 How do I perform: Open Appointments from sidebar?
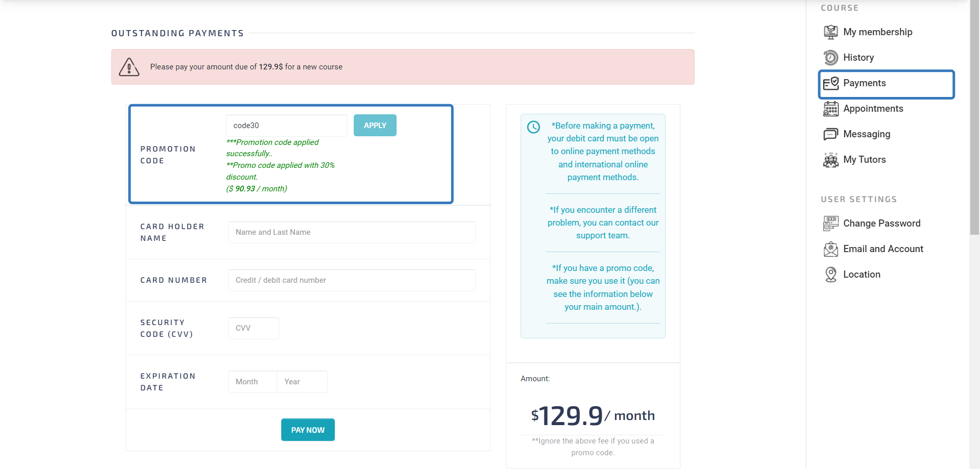click(x=873, y=109)
